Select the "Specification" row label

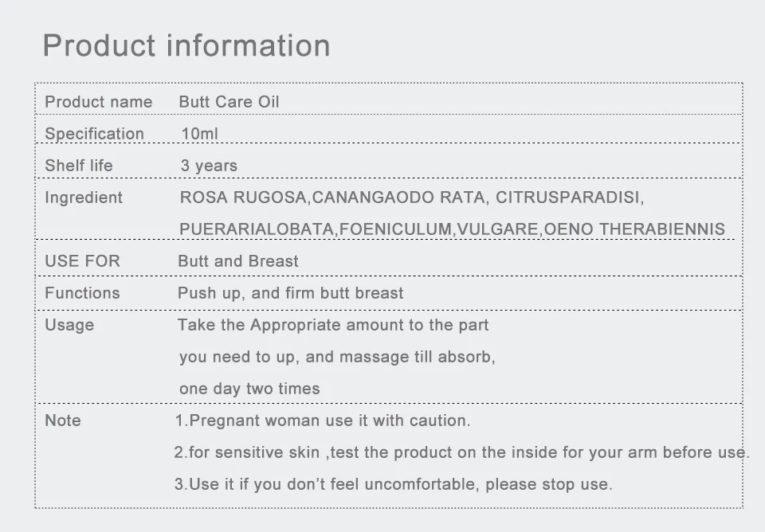click(94, 134)
